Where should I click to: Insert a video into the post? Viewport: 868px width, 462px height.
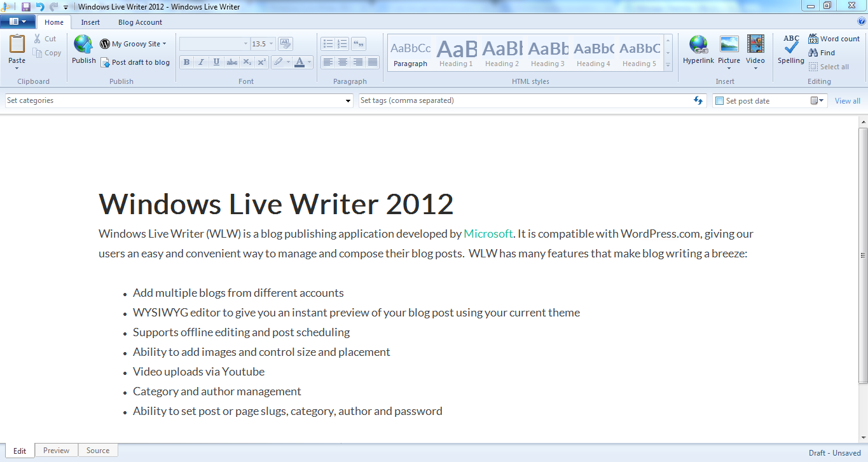755,50
